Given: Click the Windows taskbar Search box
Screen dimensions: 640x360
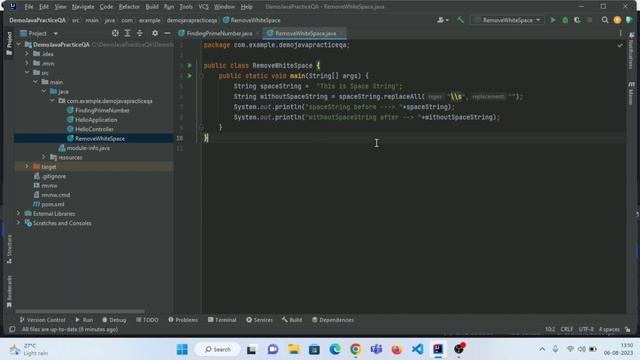Looking at the screenshot, I should pyautogui.click(x=218, y=349).
